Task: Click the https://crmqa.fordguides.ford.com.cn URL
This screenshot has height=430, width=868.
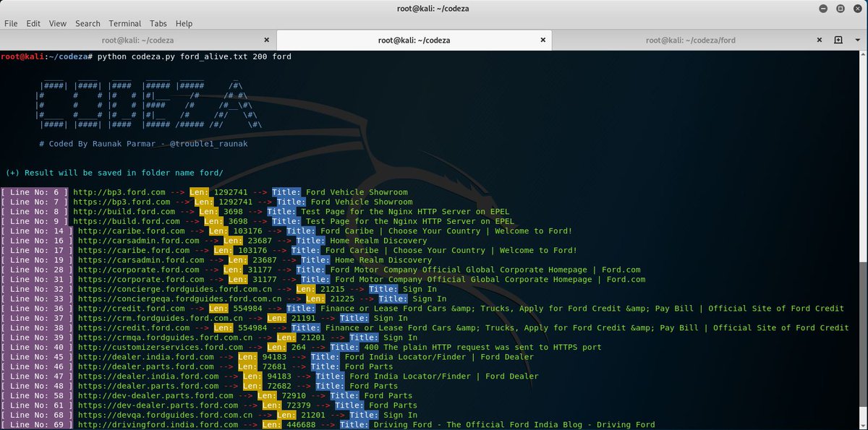Action: pos(165,337)
